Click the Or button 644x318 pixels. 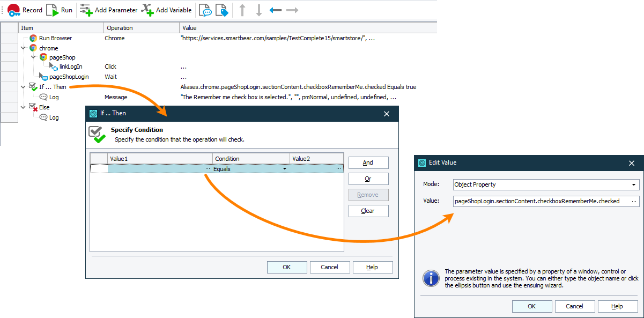(x=368, y=179)
